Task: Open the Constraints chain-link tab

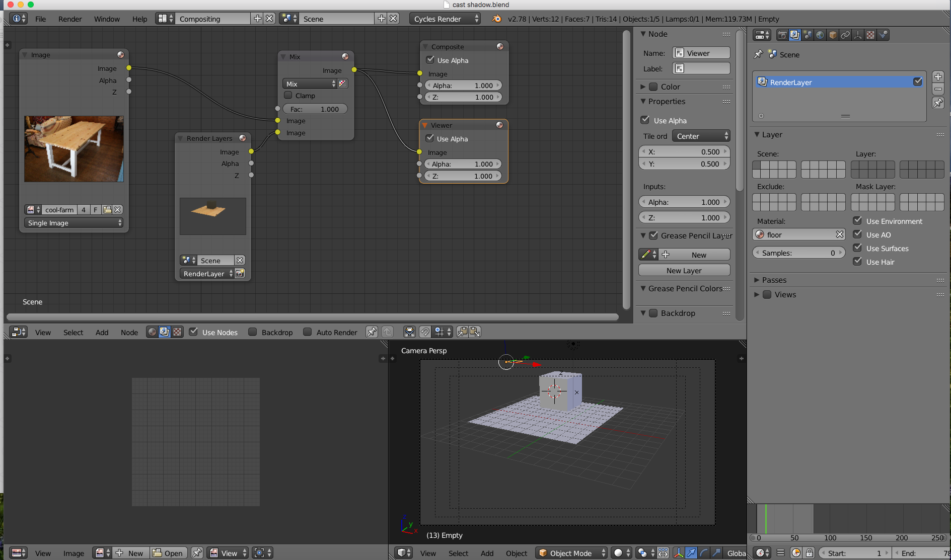Action: coord(845,35)
